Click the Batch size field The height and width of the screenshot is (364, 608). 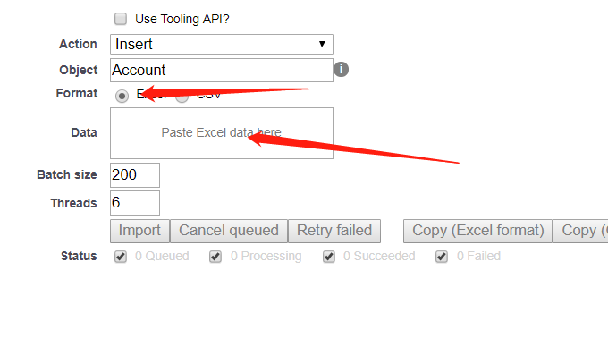(134, 174)
